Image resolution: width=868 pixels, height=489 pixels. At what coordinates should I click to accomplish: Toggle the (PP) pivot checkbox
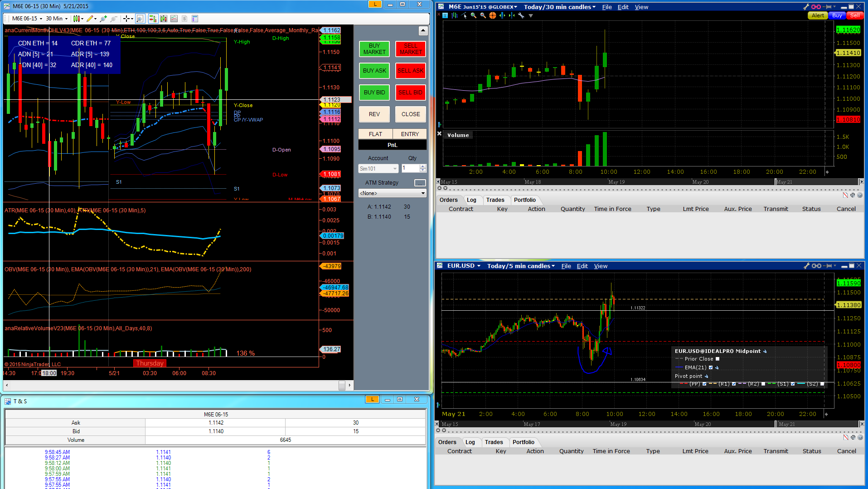pyautogui.click(x=704, y=384)
